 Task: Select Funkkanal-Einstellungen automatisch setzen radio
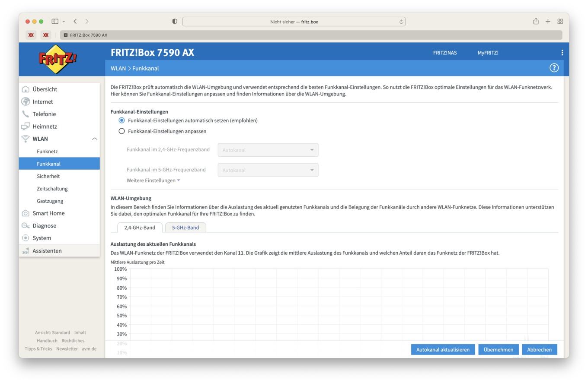tap(121, 120)
